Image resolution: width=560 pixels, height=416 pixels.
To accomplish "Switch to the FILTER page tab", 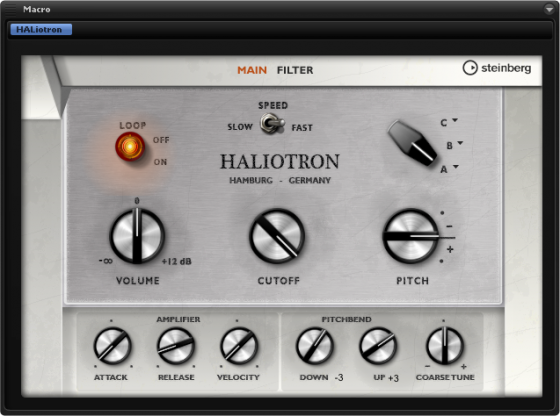I will point(295,70).
